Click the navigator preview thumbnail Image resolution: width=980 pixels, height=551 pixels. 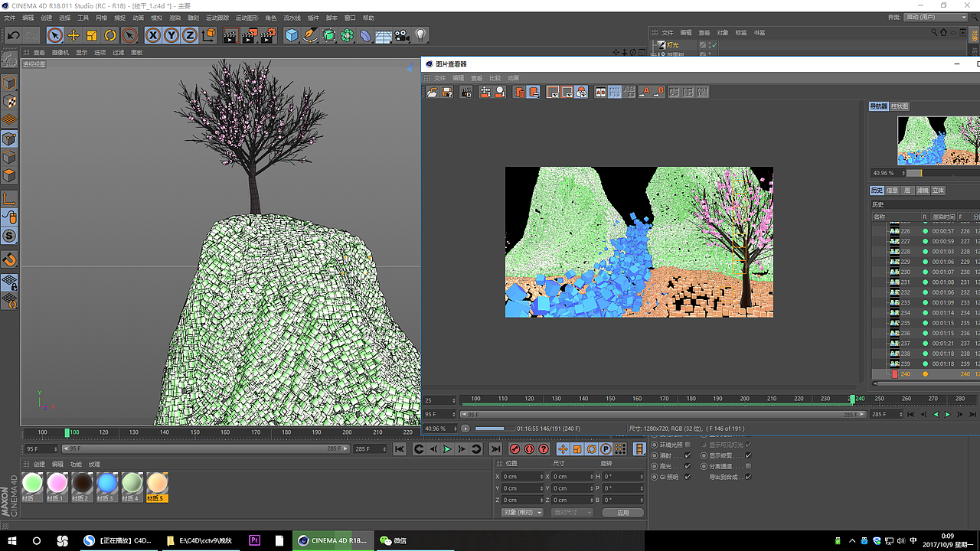(x=939, y=140)
